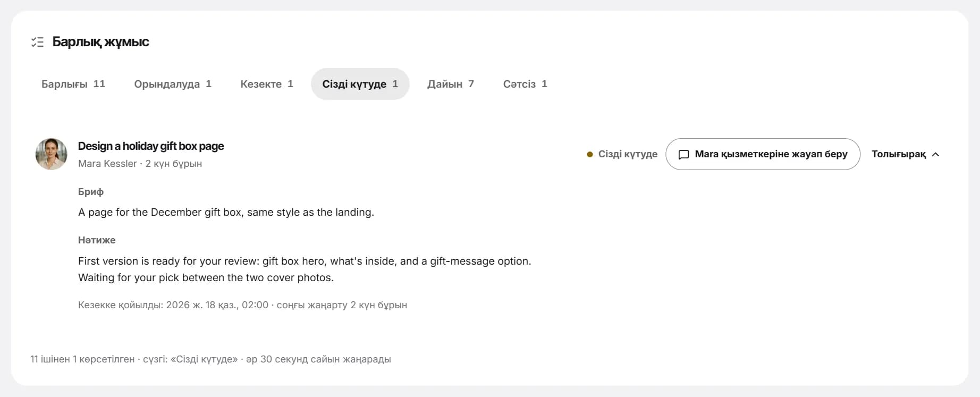This screenshot has height=397, width=980.
Task: Click the Кезекке қойылды timestamp line
Action: [x=242, y=305]
